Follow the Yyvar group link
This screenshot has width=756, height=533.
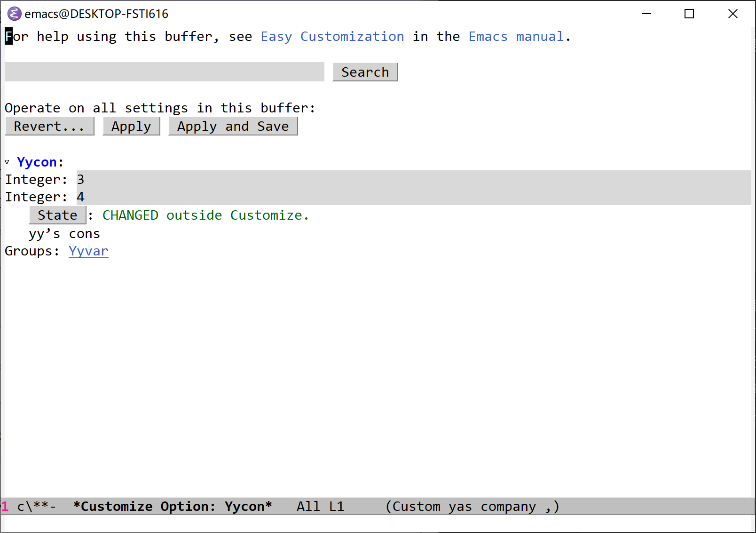point(88,251)
